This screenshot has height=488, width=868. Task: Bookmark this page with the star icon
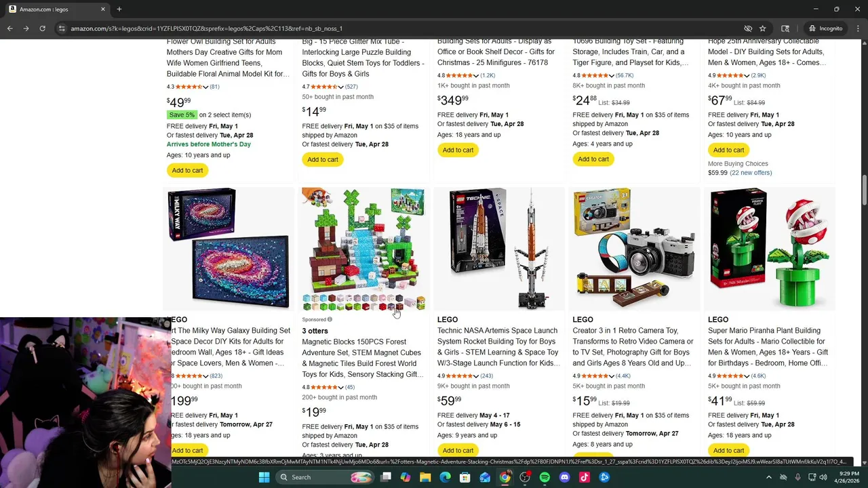[x=763, y=28]
